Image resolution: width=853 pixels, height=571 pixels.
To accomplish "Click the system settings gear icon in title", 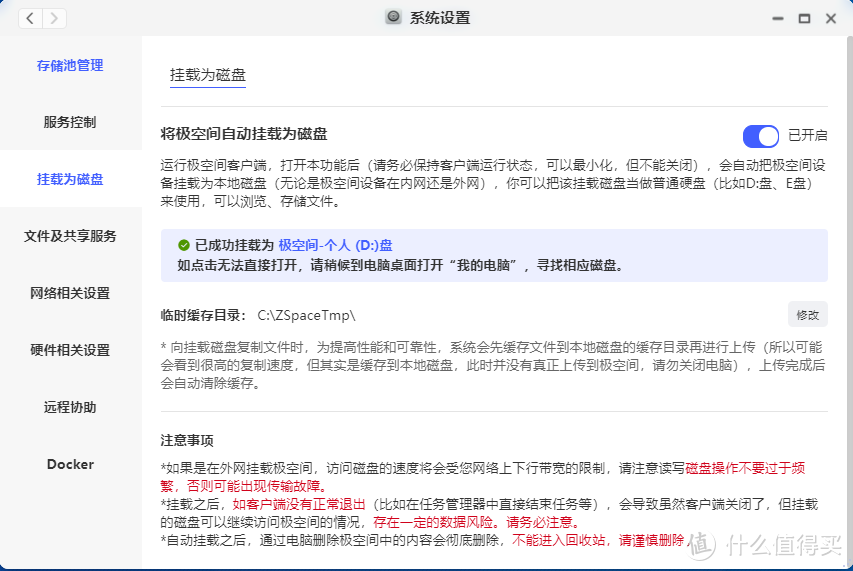I will [394, 18].
